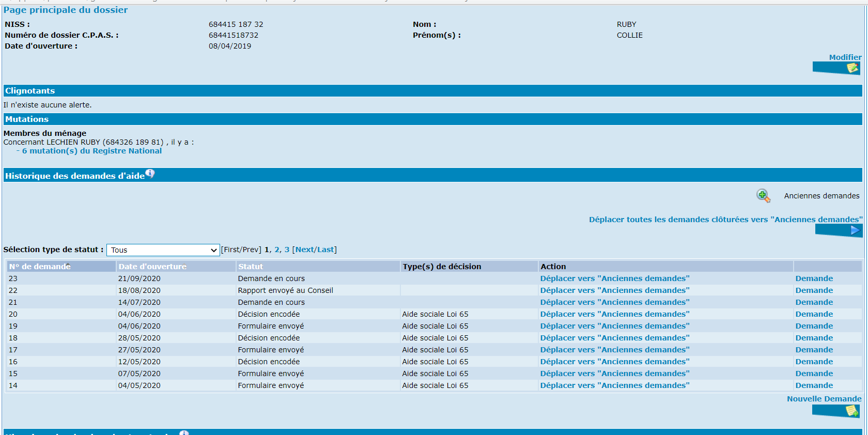Open Demande link for request 23
The height and width of the screenshot is (435, 868).
click(814, 278)
